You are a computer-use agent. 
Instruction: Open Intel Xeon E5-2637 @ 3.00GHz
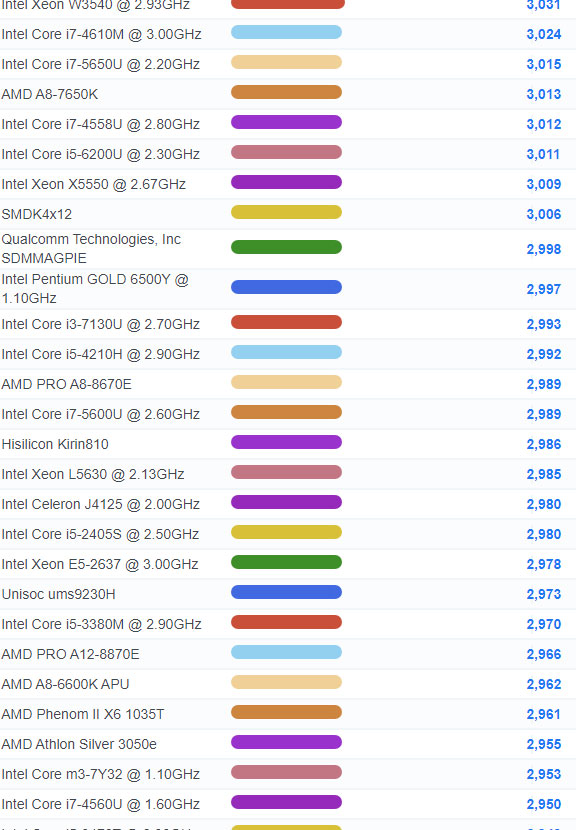point(100,564)
